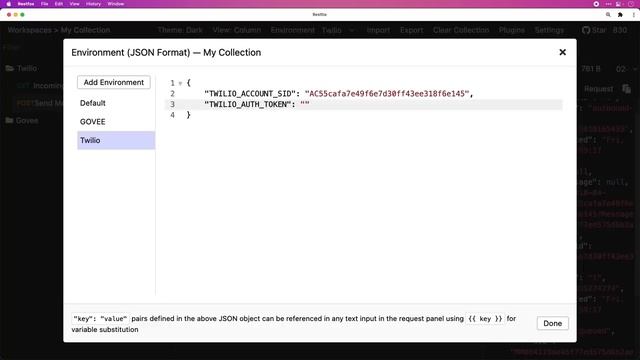
Task: Open the Edit menu
Action: [x=59, y=4]
